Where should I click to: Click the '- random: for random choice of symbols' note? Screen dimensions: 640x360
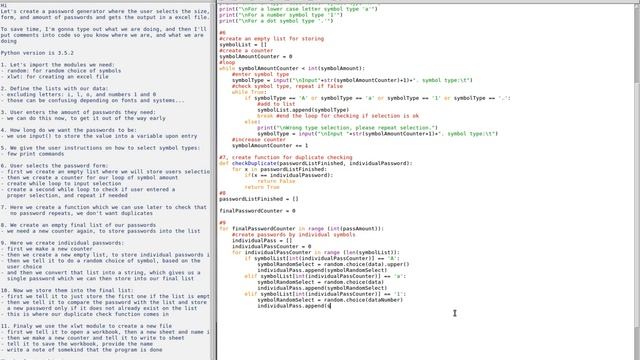(61, 71)
